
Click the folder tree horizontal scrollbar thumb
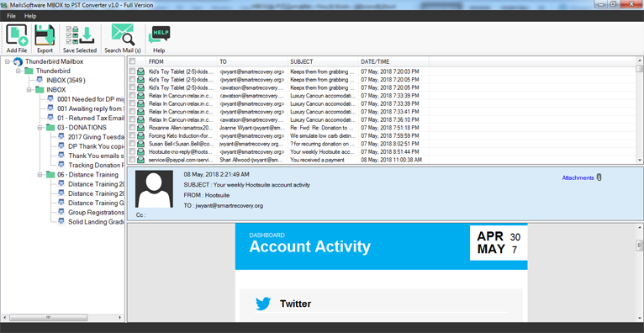49,317
